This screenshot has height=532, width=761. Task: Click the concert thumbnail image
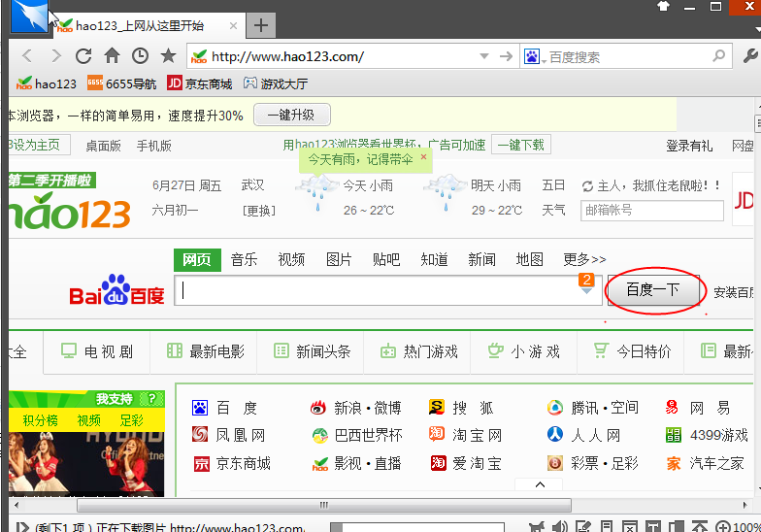pos(86,464)
